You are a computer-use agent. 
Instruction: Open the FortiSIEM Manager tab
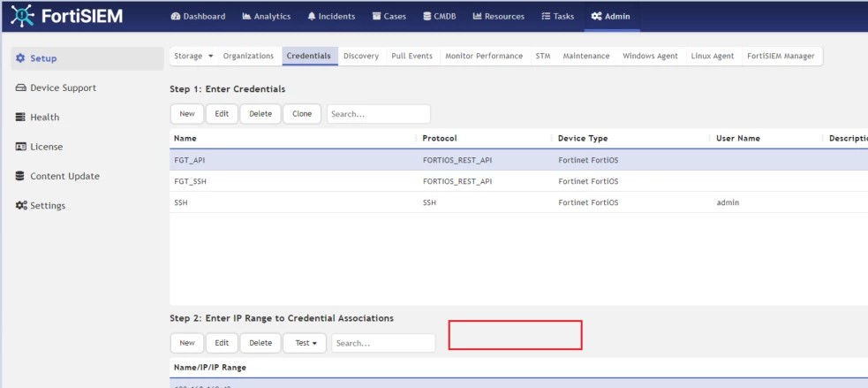coord(781,56)
